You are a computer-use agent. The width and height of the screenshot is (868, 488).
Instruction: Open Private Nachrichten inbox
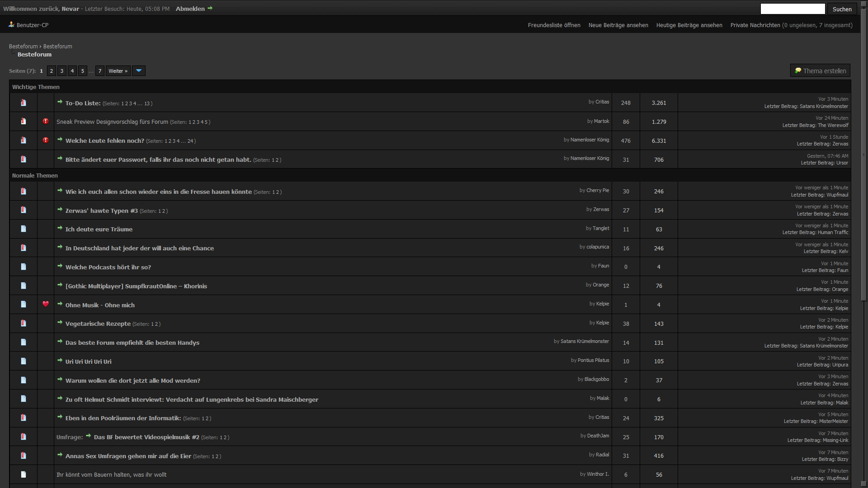pos(755,25)
